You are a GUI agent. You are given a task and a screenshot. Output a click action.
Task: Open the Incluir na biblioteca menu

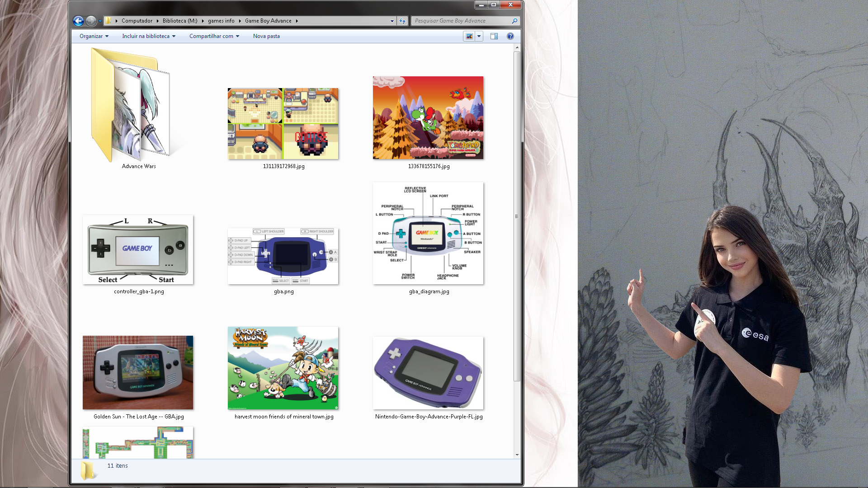coord(149,36)
